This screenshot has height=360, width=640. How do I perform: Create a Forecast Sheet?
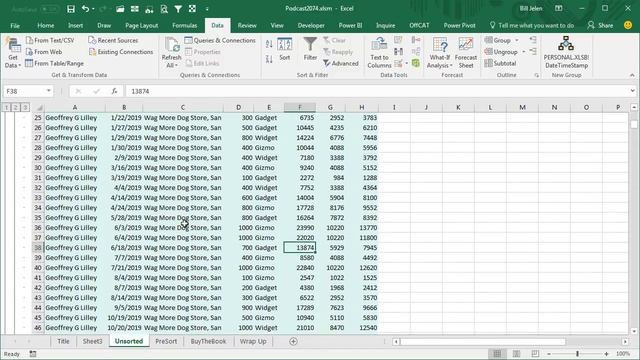pyautogui.click(x=466, y=53)
